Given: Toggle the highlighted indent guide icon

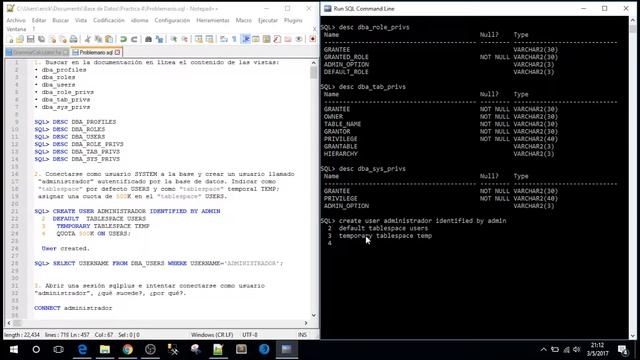Looking at the screenshot, I should (246, 39).
